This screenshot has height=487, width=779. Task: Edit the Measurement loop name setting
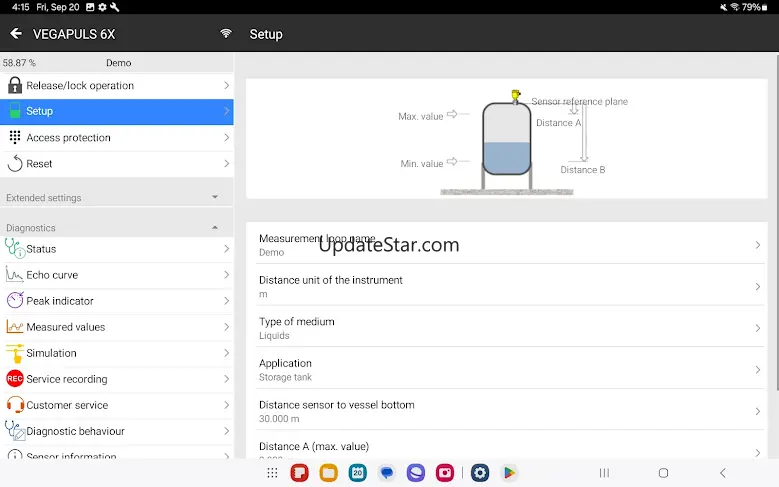(x=507, y=244)
